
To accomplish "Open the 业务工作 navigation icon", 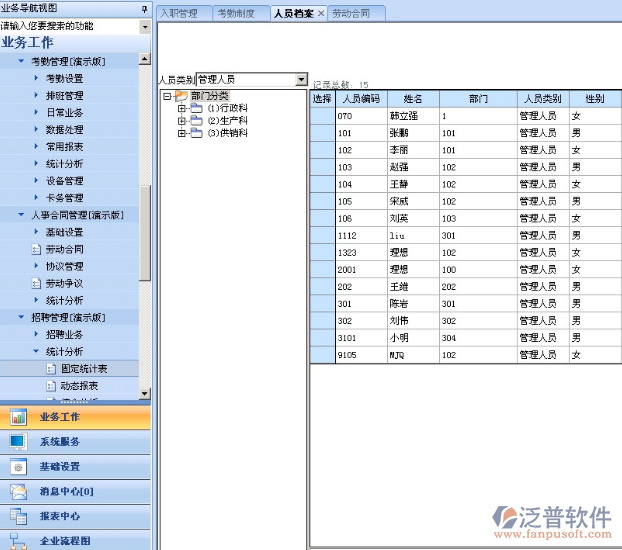I will (x=18, y=417).
